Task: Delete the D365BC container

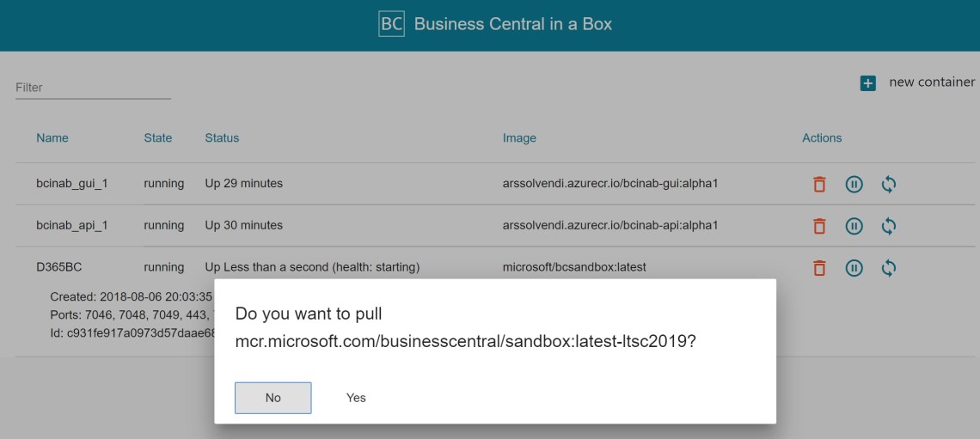Action: 819,268
